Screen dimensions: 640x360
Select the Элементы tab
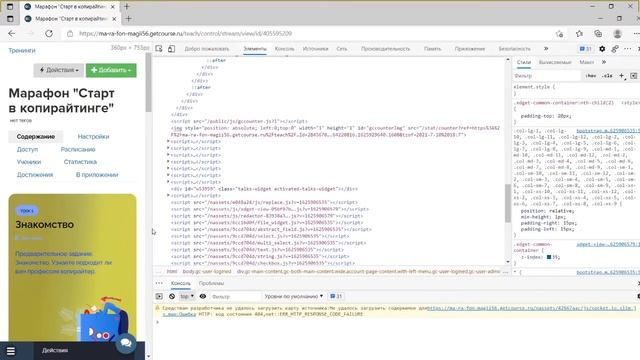coord(255,49)
